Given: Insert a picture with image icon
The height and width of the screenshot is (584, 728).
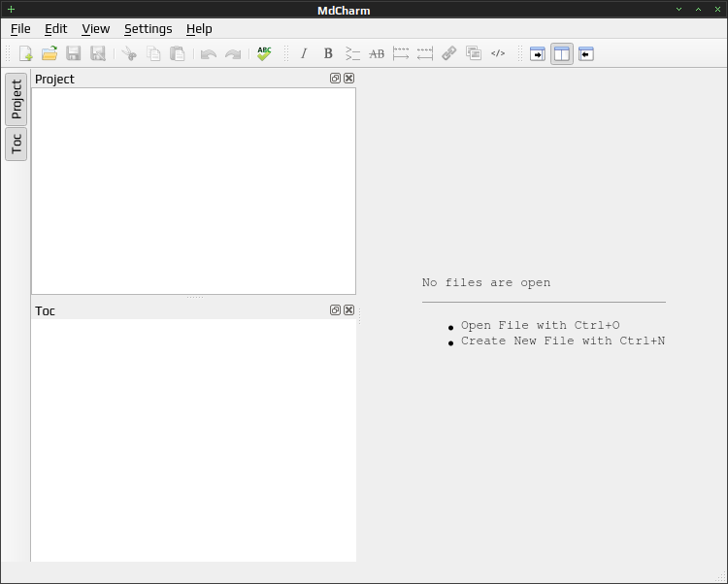Looking at the screenshot, I should point(474,53).
